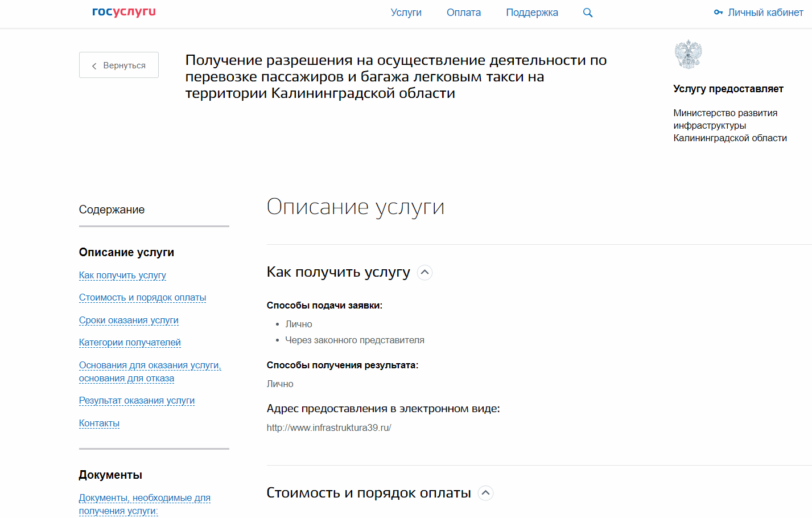Open the Поддержка menu item
Viewport: 812px width, 518px height.
coord(532,13)
